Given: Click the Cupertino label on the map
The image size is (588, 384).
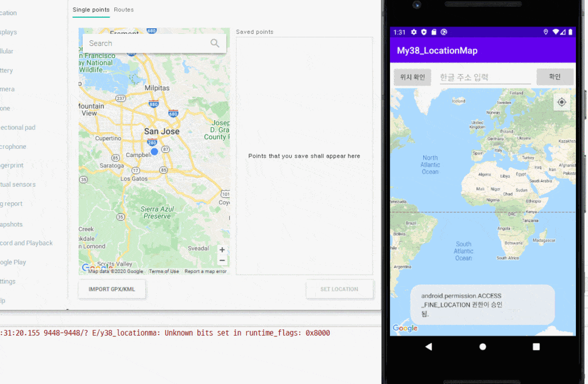Looking at the screenshot, I should (x=108, y=138).
